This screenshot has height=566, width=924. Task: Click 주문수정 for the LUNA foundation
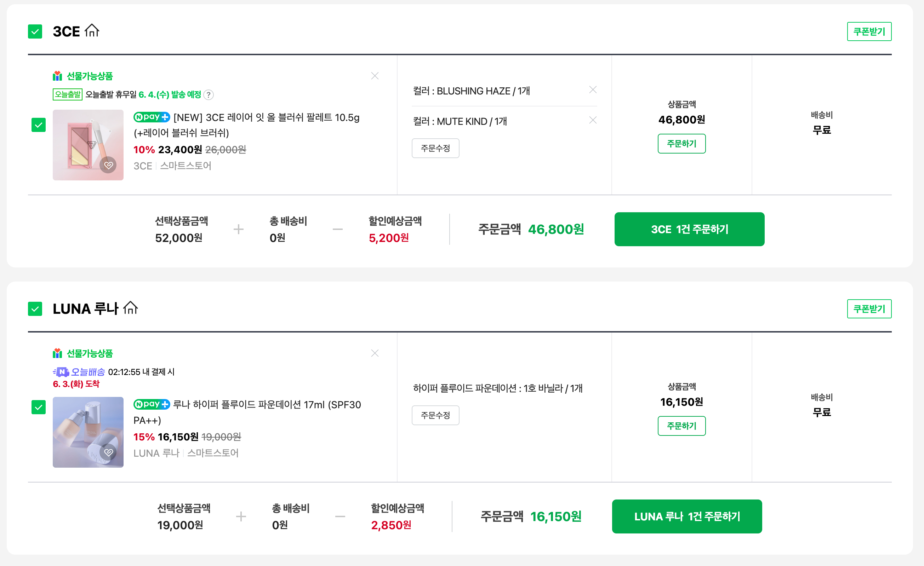click(435, 415)
